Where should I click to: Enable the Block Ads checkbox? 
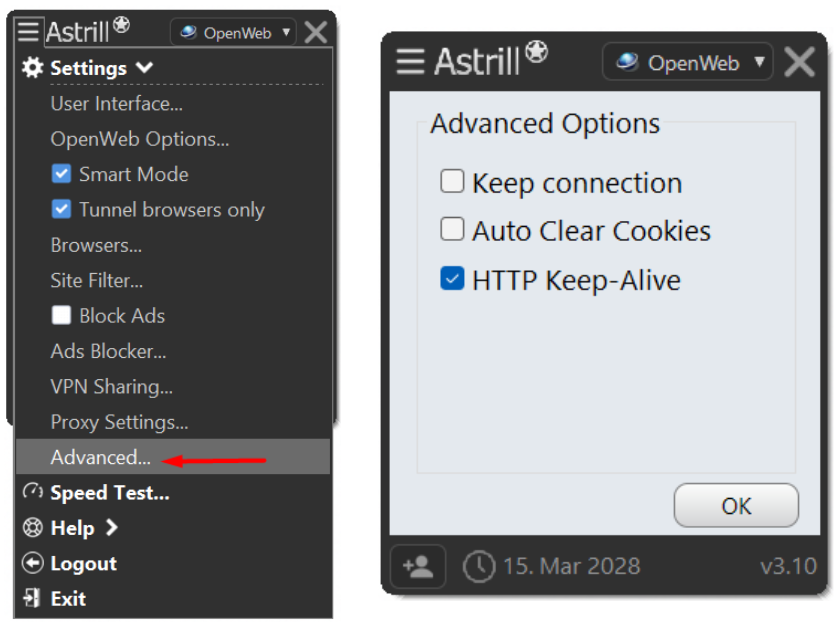[61, 315]
